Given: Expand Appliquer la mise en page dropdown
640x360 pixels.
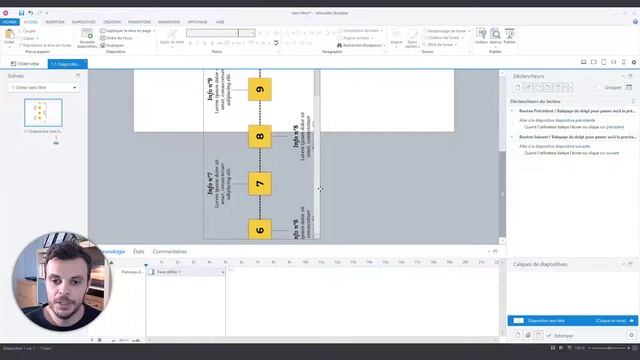Looking at the screenshot, I should [x=154, y=31].
